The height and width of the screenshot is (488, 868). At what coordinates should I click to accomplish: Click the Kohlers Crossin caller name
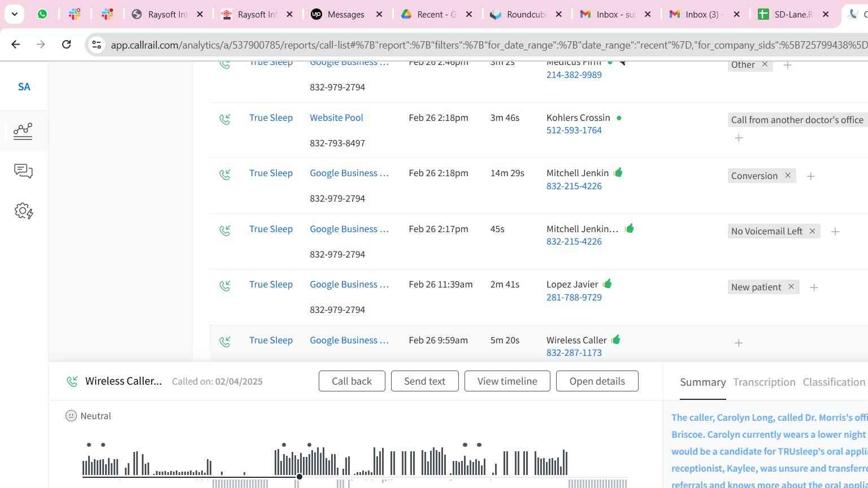pyautogui.click(x=578, y=118)
